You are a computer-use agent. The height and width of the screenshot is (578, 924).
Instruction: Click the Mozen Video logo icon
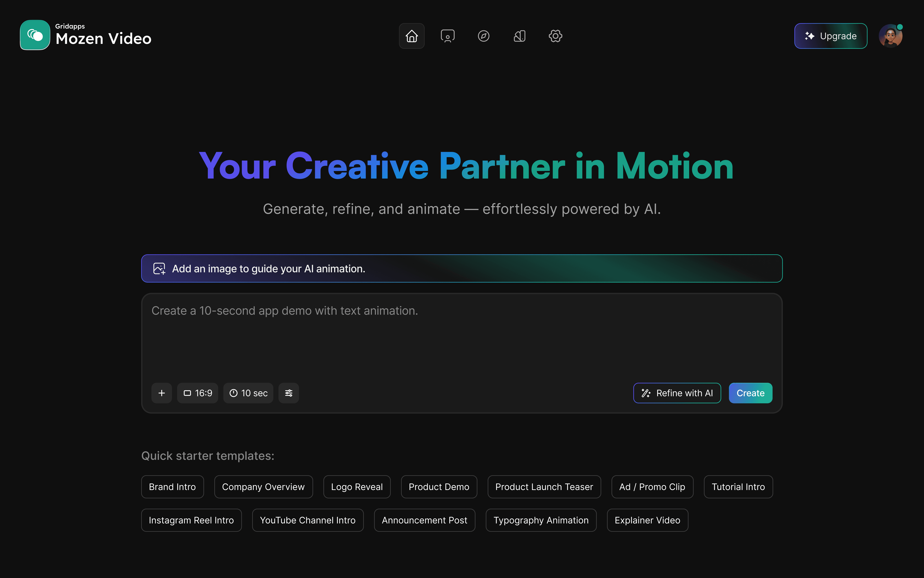[35, 35]
